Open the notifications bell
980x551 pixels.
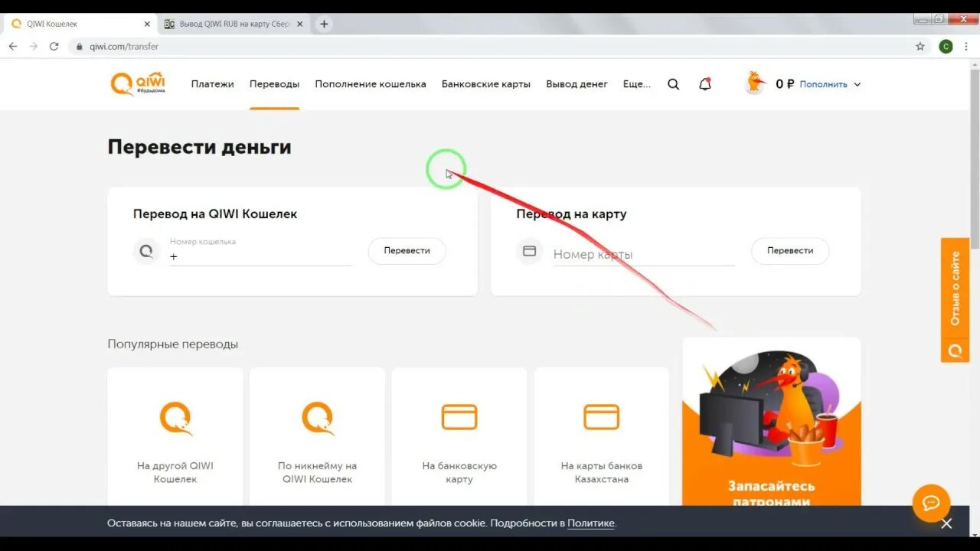[x=705, y=84]
